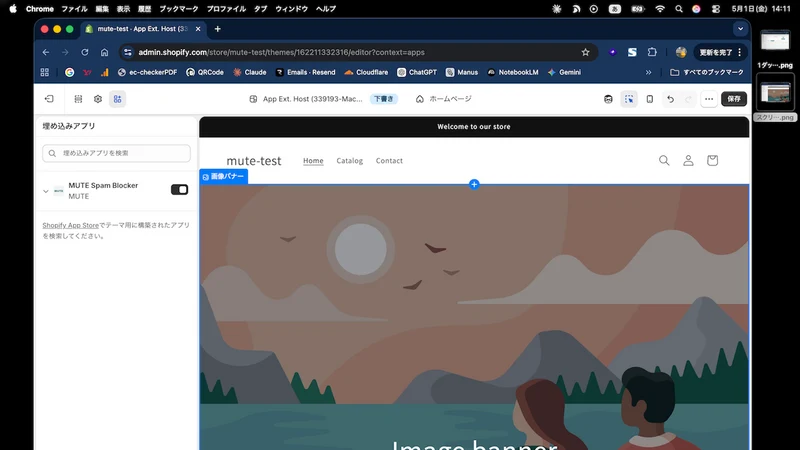The image size is (800, 450).
Task: Exit the theme editor via back icon
Action: pos(49,99)
